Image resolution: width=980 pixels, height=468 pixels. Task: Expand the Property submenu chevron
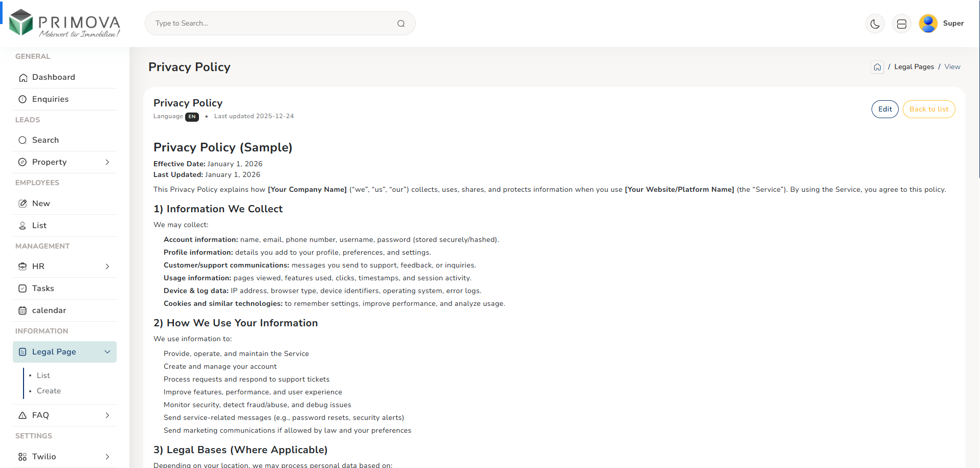[x=107, y=162]
